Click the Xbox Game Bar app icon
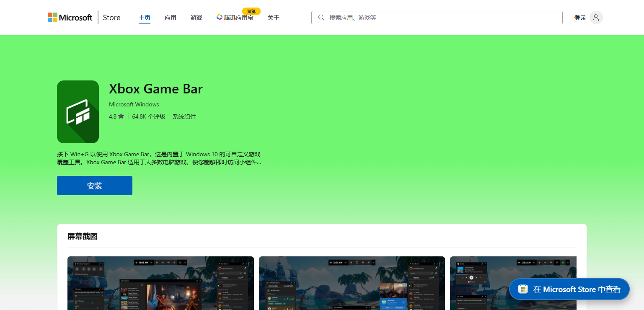Screen dimensions: 644x310 [78, 112]
